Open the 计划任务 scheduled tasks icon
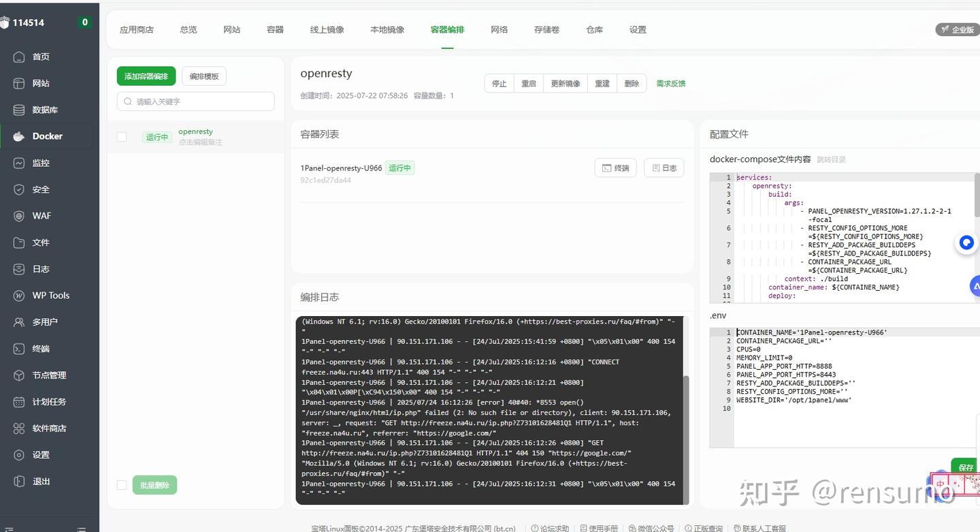The image size is (980, 532). [x=19, y=401]
